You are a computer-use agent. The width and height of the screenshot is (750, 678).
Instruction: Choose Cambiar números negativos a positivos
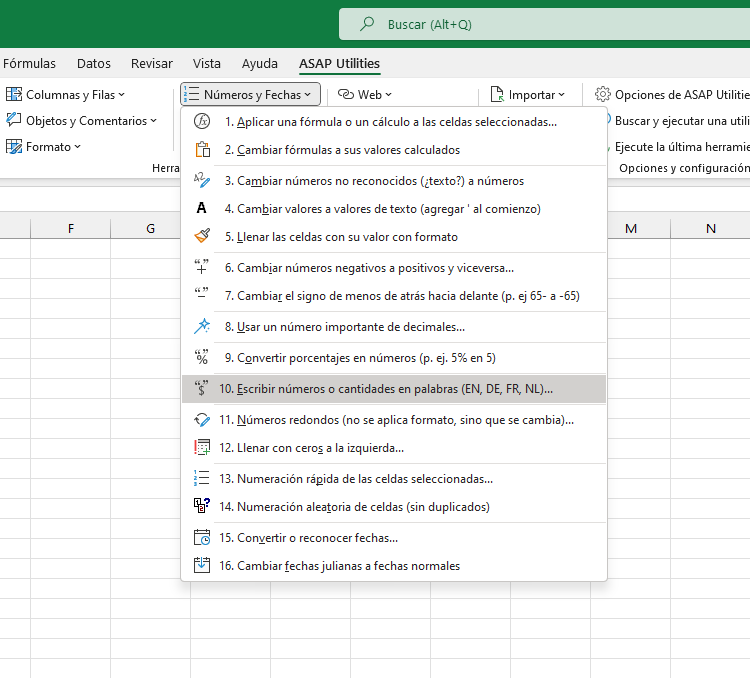(394, 267)
